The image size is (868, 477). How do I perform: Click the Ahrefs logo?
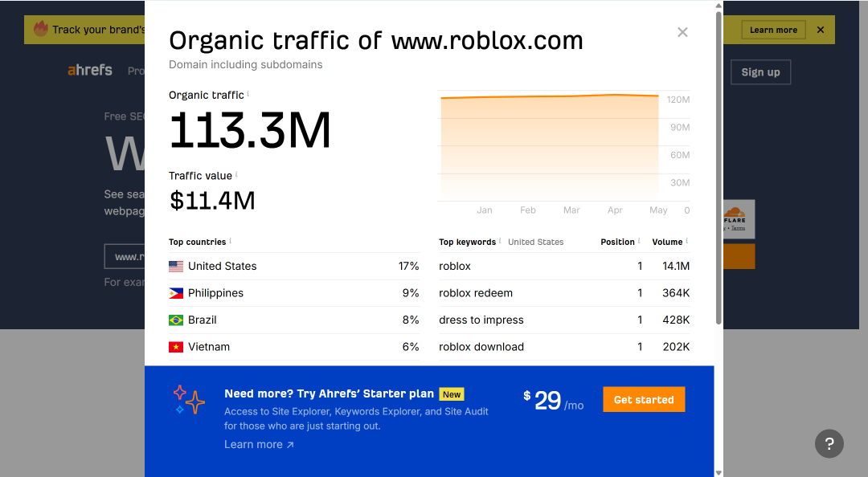(90, 71)
